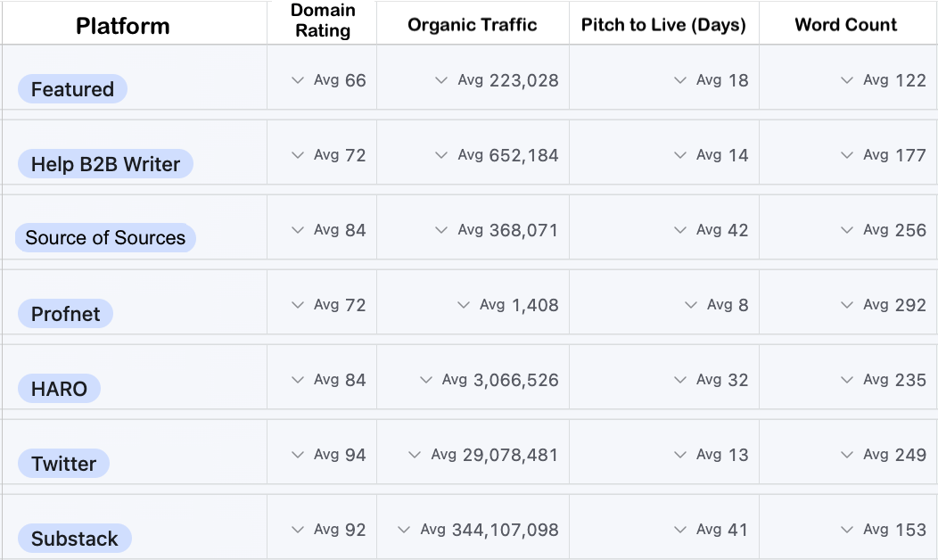Expand Twitter's Domain Rating chevron
938x560 pixels.
(298, 454)
